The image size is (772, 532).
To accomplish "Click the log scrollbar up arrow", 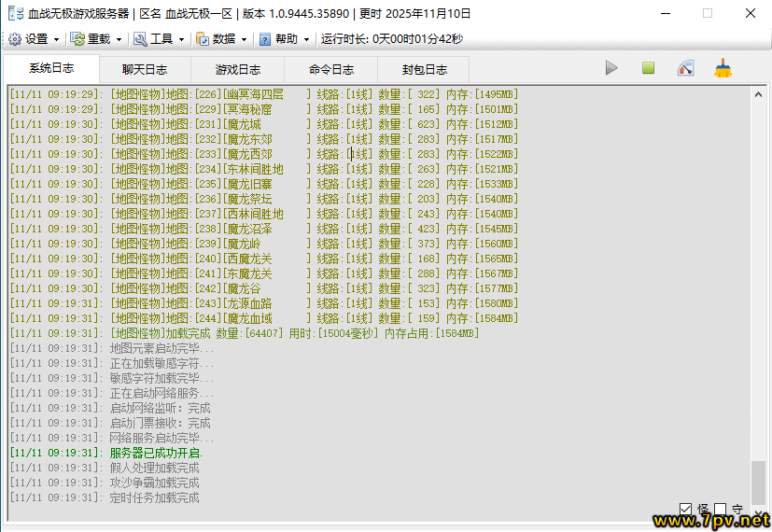I will [x=758, y=94].
